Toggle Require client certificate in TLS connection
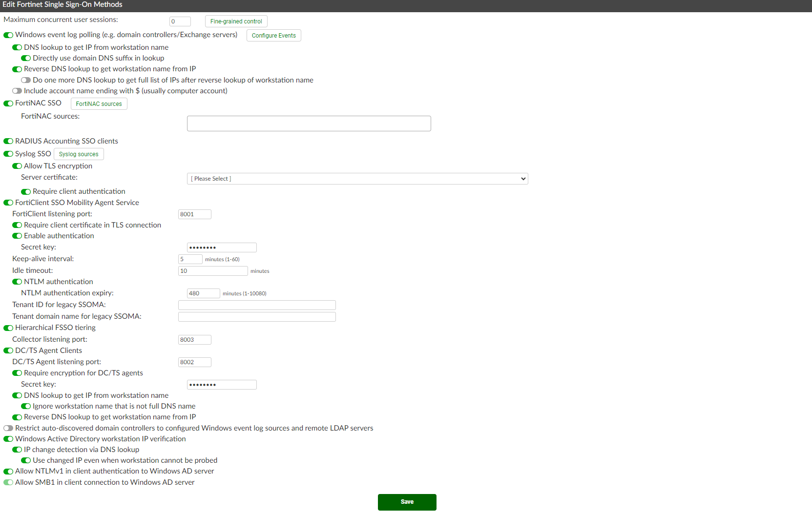 tap(17, 226)
